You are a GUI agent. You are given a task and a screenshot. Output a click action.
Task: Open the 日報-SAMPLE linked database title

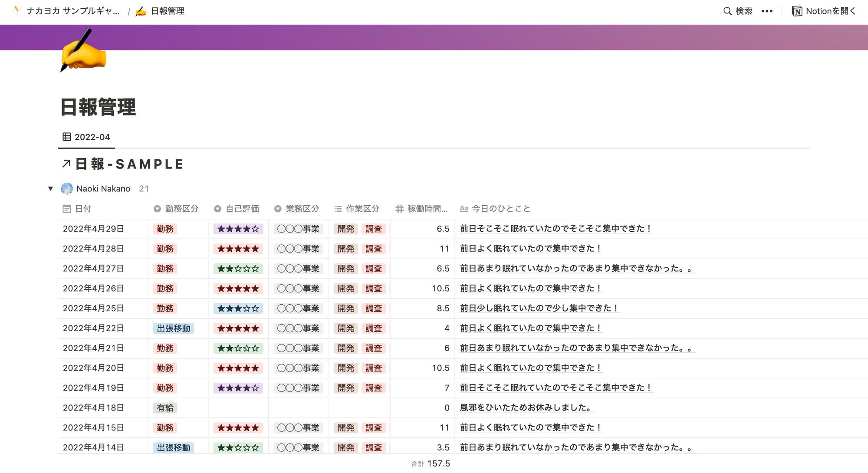pos(129,164)
